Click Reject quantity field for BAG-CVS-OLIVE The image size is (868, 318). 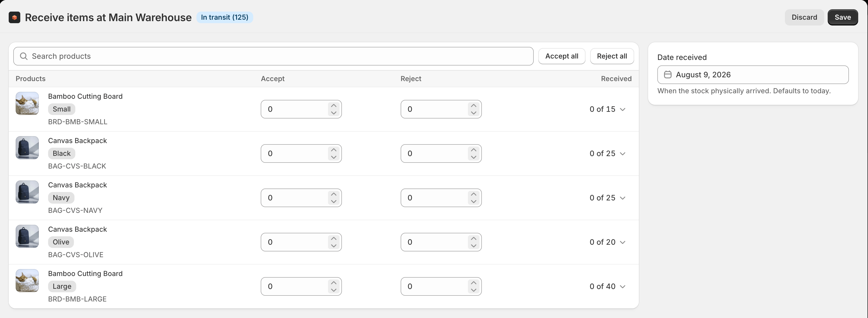441,242
